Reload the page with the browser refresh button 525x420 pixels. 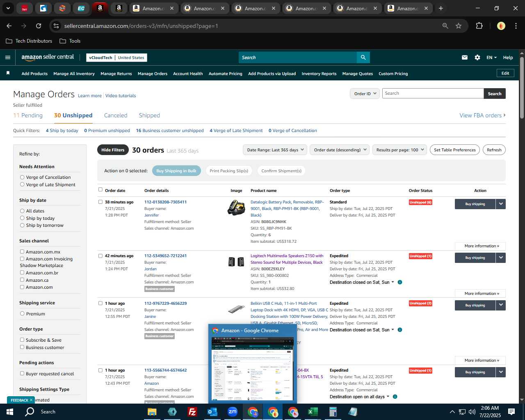point(39,26)
